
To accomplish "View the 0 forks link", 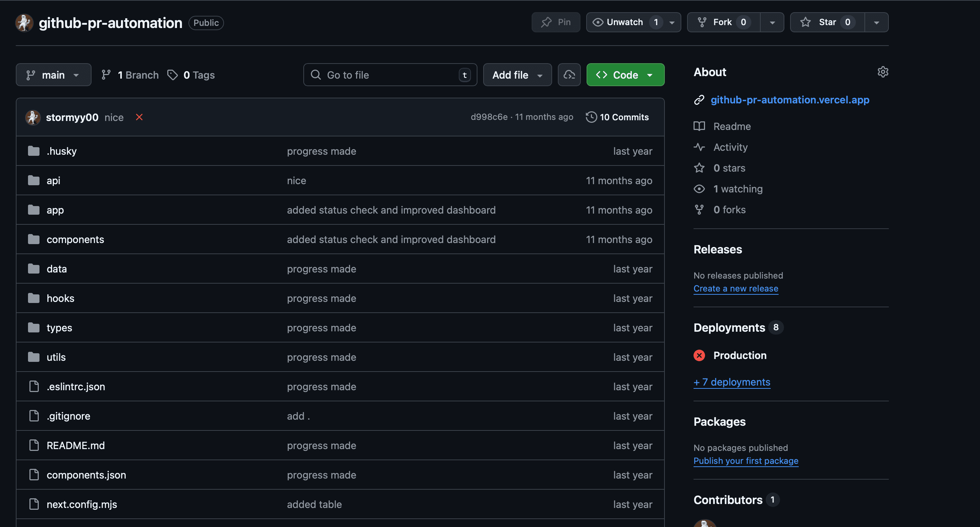I will click(729, 210).
